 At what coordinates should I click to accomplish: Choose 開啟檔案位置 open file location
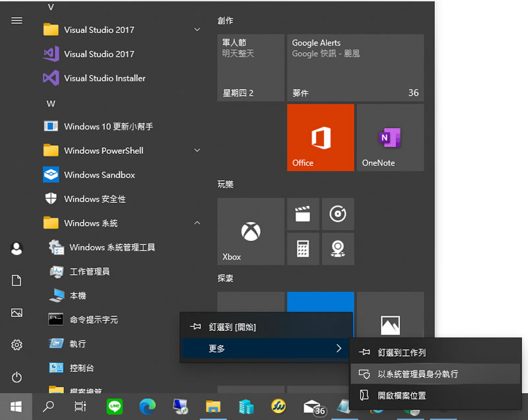[x=436, y=396]
